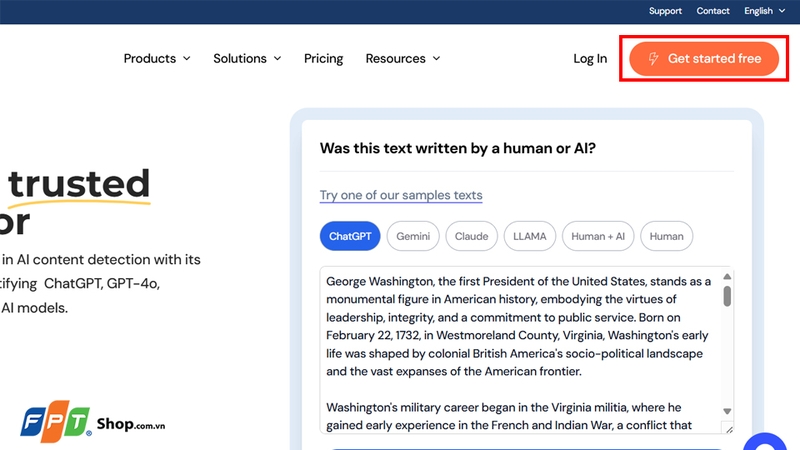Screen dimensions: 800x450
Task: Select the LLAMA sample tab
Action: (530, 236)
